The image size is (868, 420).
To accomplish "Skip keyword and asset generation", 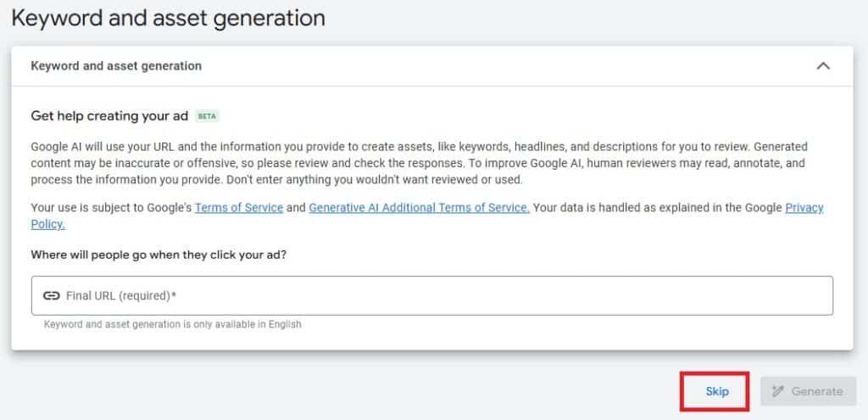I will (x=717, y=391).
